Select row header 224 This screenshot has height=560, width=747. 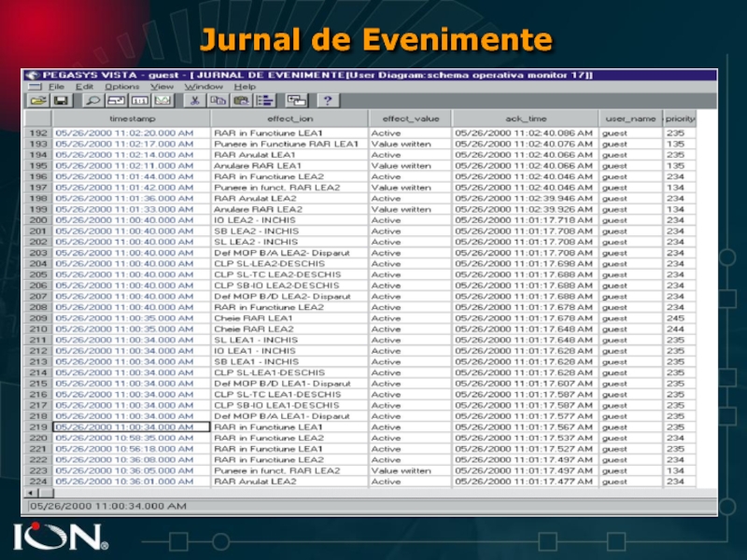point(38,482)
